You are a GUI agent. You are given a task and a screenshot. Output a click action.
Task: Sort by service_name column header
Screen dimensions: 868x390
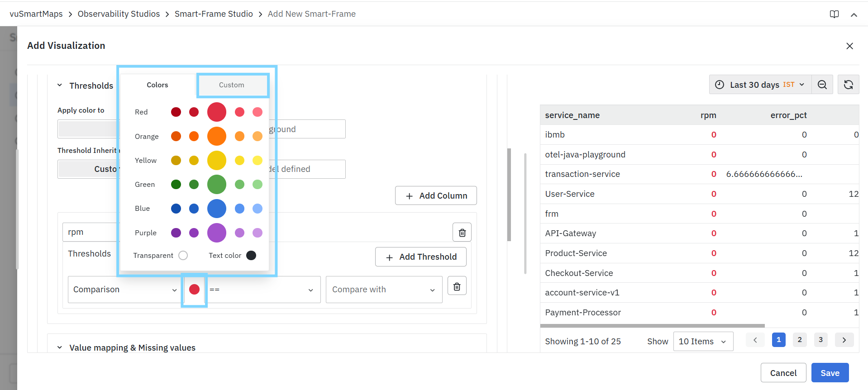pyautogui.click(x=572, y=115)
